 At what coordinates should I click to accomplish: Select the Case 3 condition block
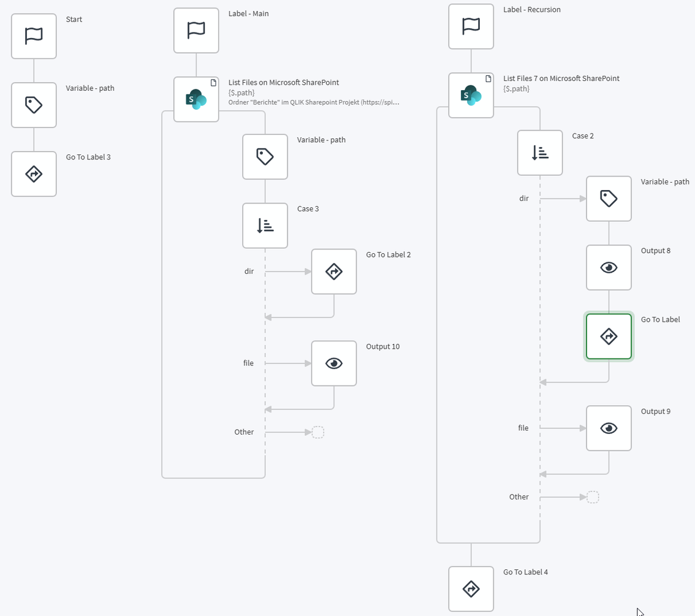(x=265, y=226)
